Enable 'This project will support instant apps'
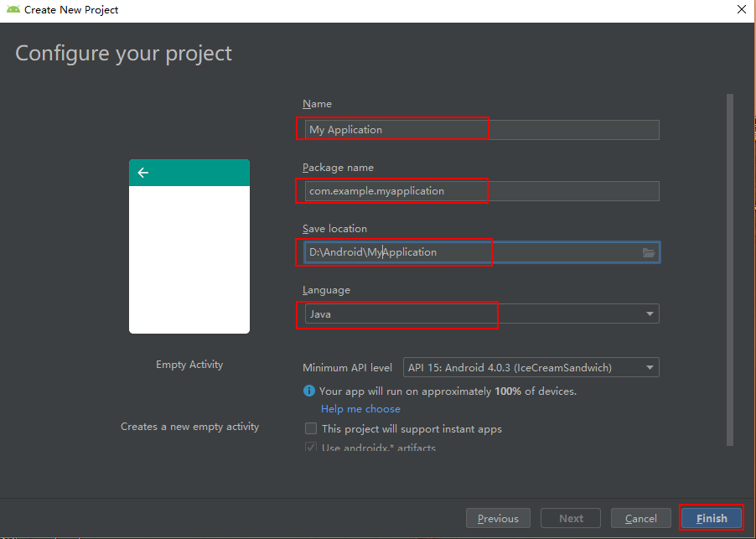The height and width of the screenshot is (539, 756). tap(310, 428)
